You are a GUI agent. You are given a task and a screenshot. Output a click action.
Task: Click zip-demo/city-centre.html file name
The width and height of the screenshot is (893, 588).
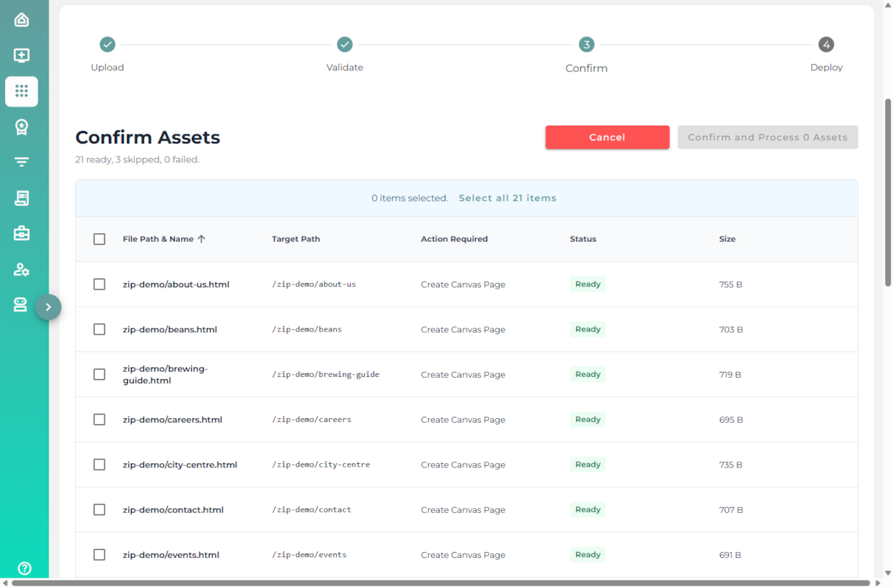[x=180, y=465]
